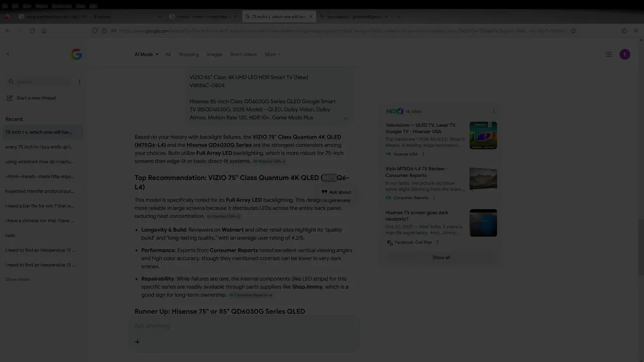The height and width of the screenshot is (362, 644).
Task: Switch to the Images tab
Action: coord(214,54)
